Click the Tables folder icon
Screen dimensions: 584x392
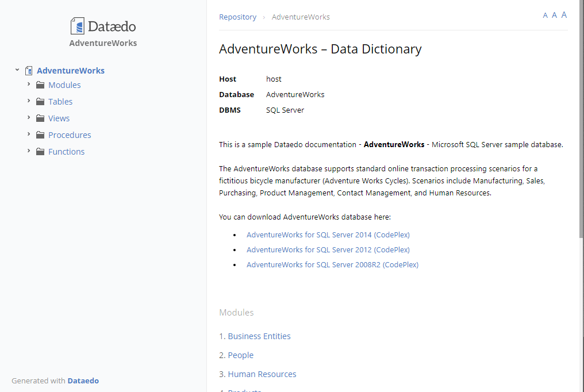click(40, 102)
